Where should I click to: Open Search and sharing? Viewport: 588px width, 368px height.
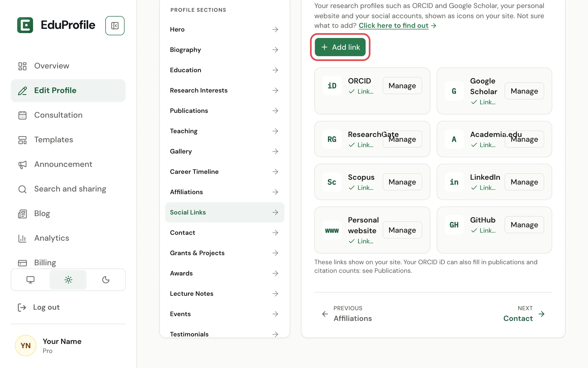click(68, 189)
